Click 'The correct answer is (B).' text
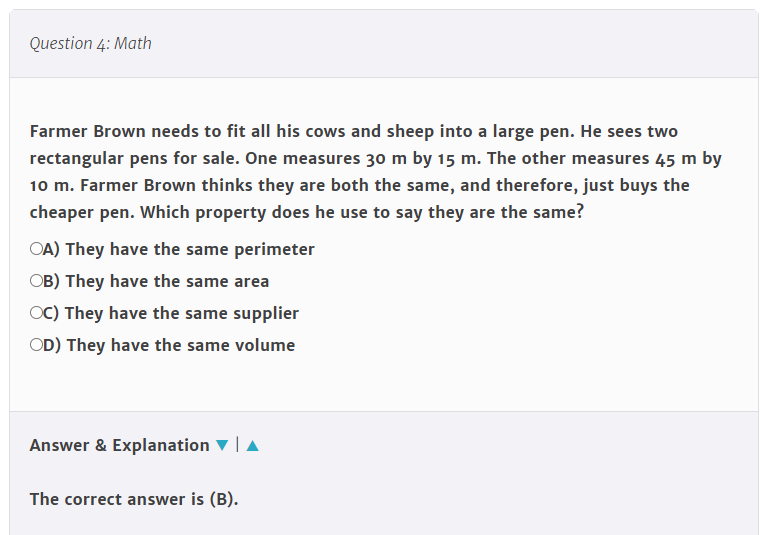 [134, 499]
